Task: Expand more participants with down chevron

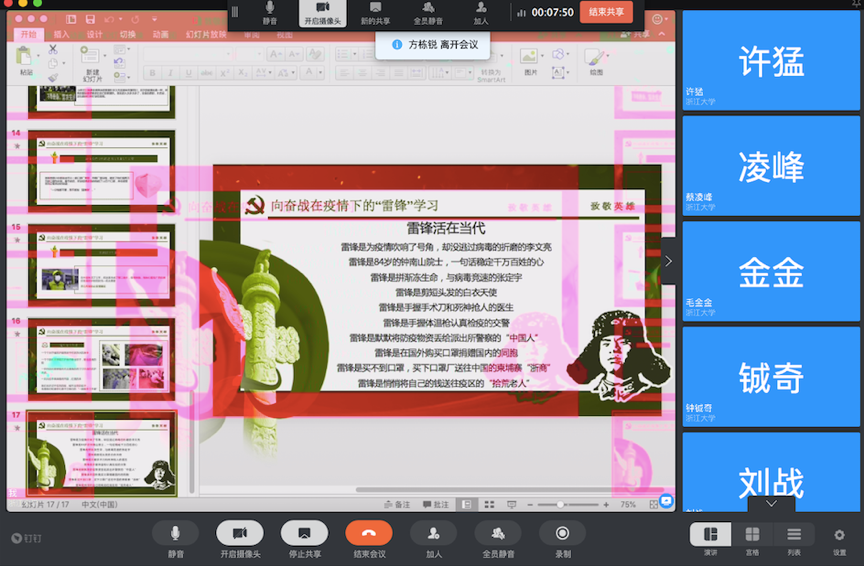Action: (x=771, y=504)
